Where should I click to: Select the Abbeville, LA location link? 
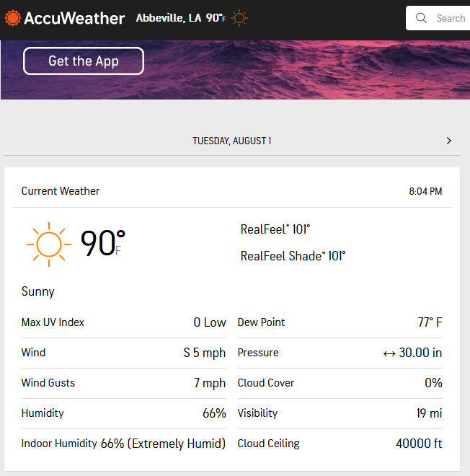pyautogui.click(x=169, y=18)
